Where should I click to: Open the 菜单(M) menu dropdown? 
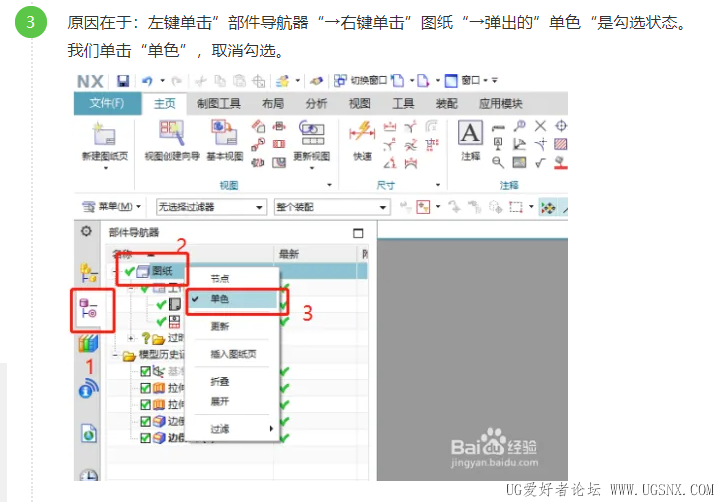tap(111, 207)
